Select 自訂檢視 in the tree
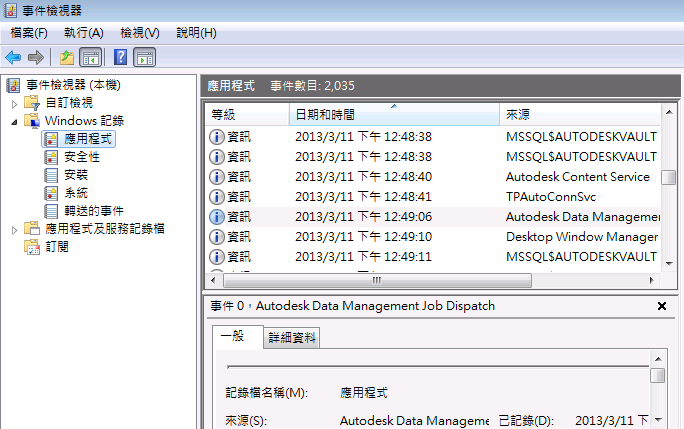The height and width of the screenshot is (429, 684). click(69, 103)
